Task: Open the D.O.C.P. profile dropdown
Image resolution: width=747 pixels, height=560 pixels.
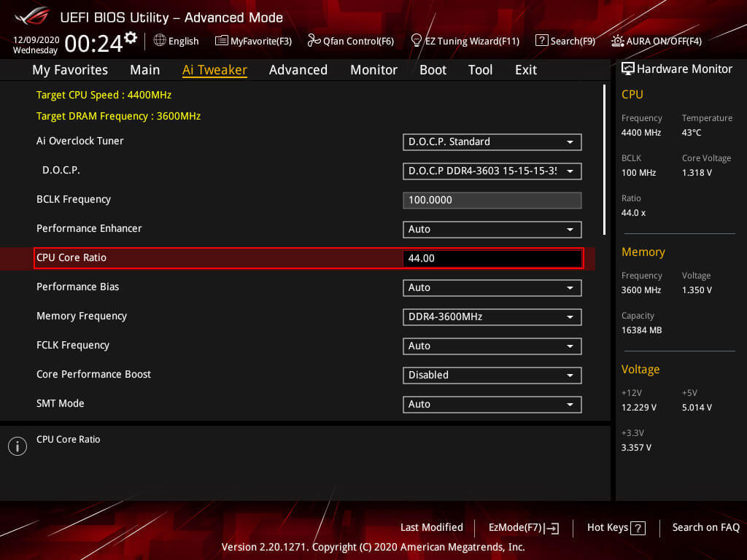Action: pyautogui.click(x=492, y=171)
